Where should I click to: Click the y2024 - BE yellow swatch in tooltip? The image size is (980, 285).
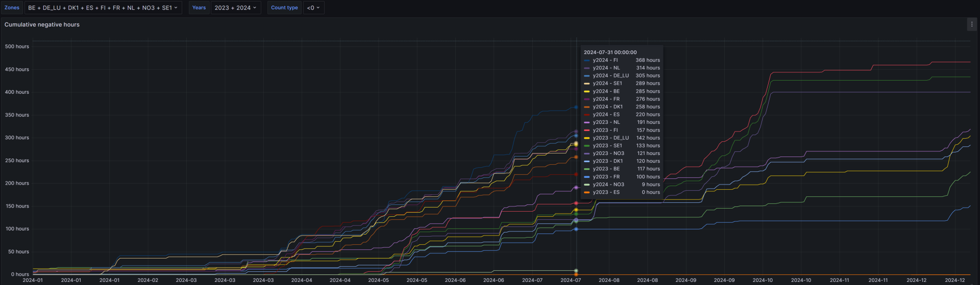(x=587, y=91)
